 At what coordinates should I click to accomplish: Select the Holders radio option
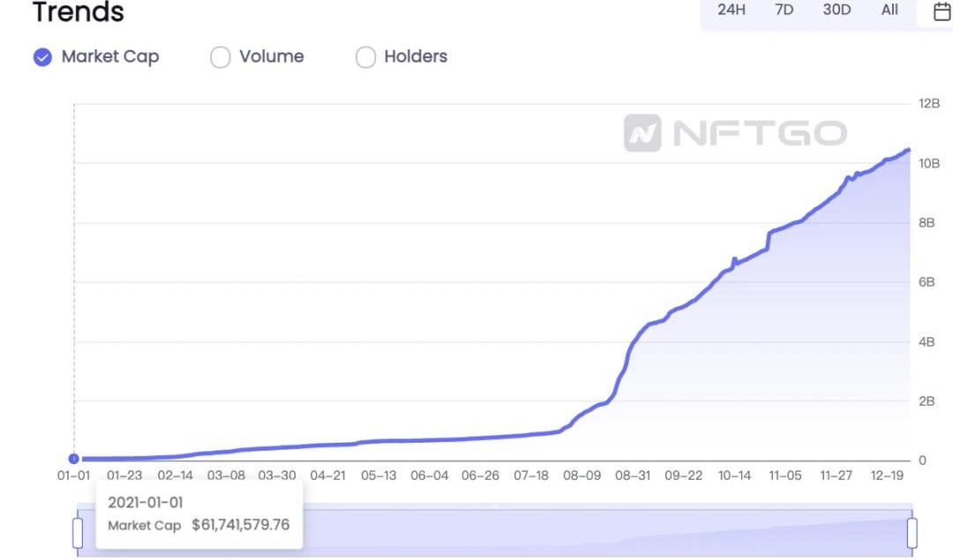click(x=365, y=57)
